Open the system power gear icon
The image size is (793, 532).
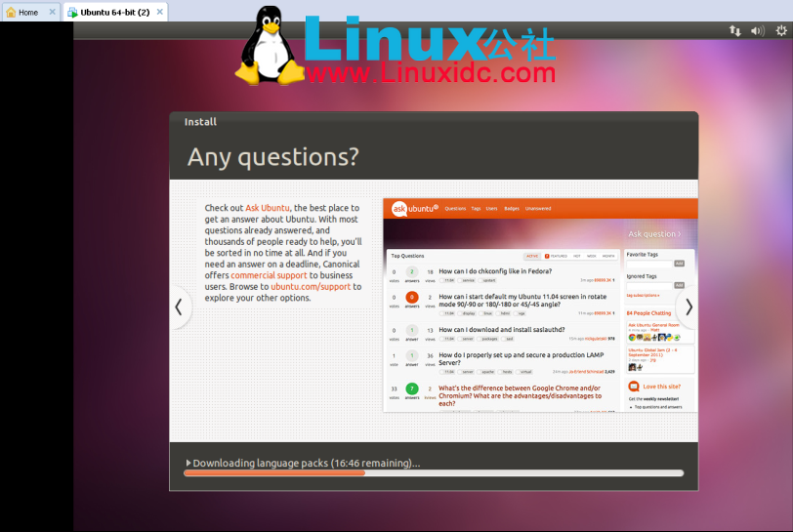(x=781, y=31)
